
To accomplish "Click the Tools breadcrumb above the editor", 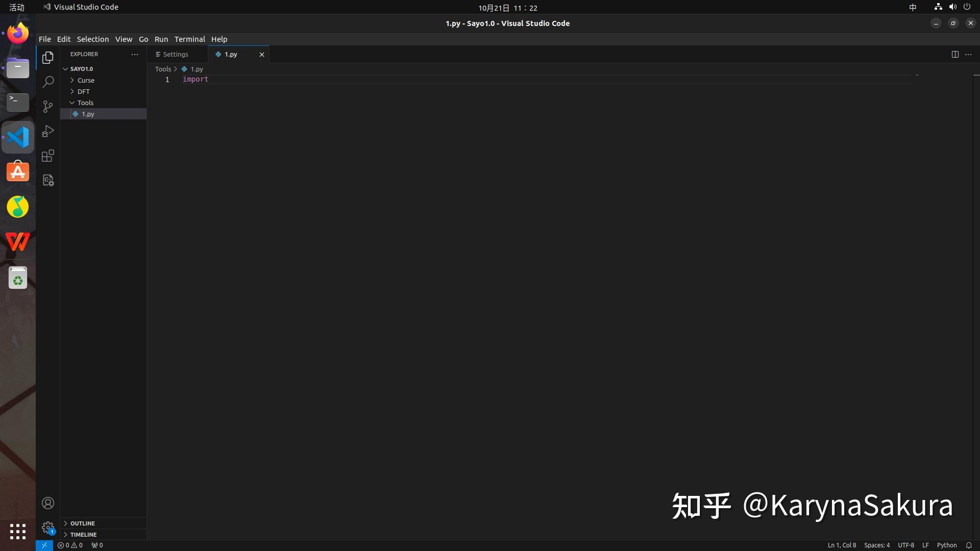I will pos(162,69).
